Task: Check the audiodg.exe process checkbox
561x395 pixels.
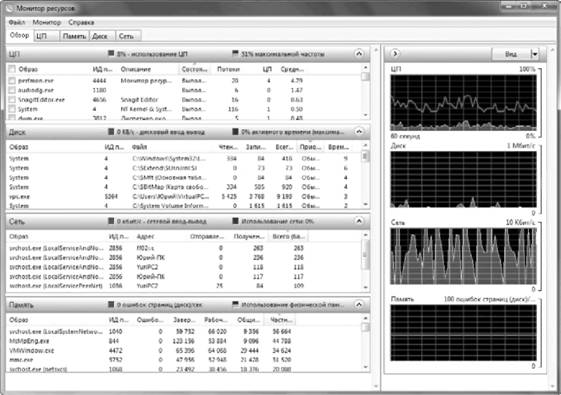Action: coord(12,90)
